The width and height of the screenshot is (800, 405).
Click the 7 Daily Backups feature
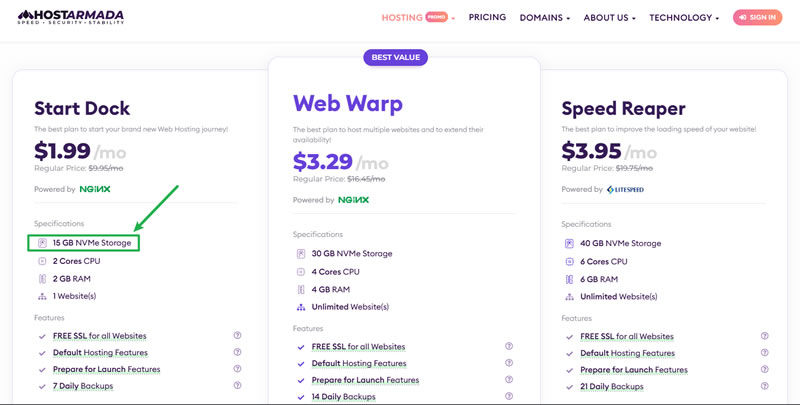click(83, 386)
